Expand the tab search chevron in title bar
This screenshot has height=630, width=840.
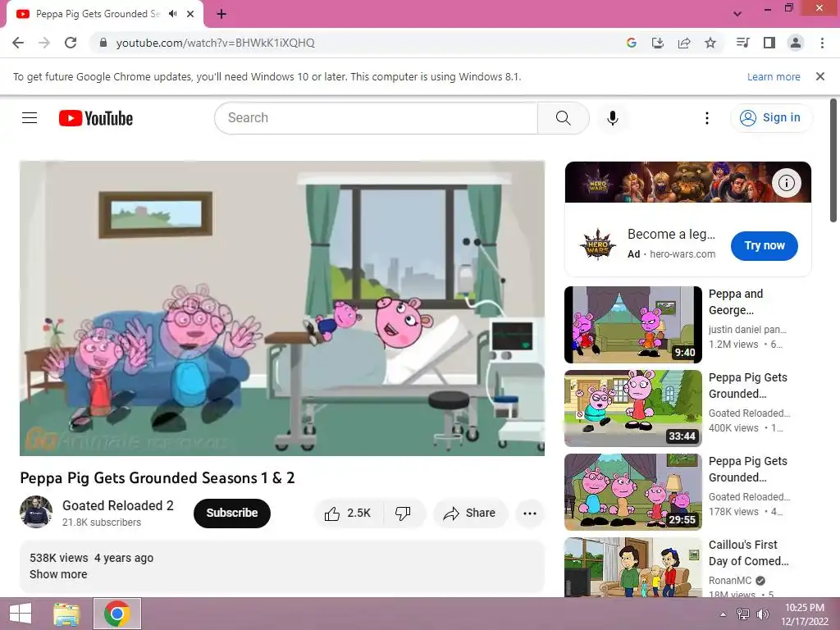coord(737,14)
